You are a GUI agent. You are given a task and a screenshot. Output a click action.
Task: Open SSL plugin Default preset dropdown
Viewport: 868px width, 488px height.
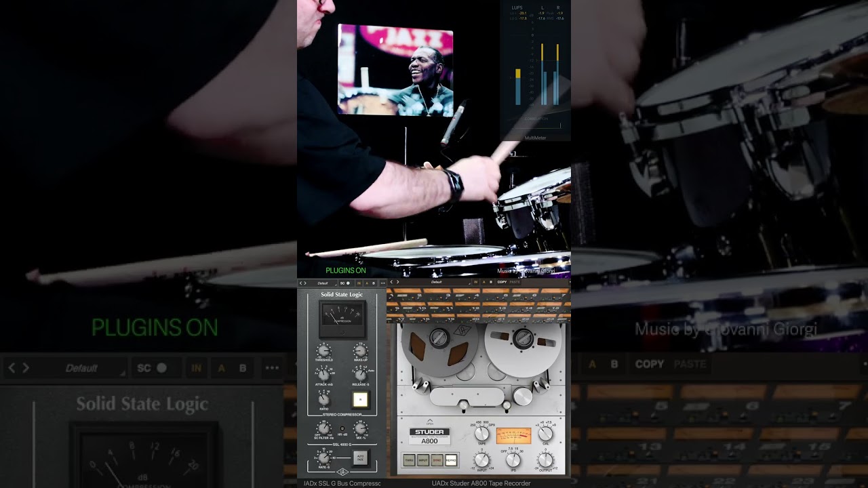click(323, 282)
